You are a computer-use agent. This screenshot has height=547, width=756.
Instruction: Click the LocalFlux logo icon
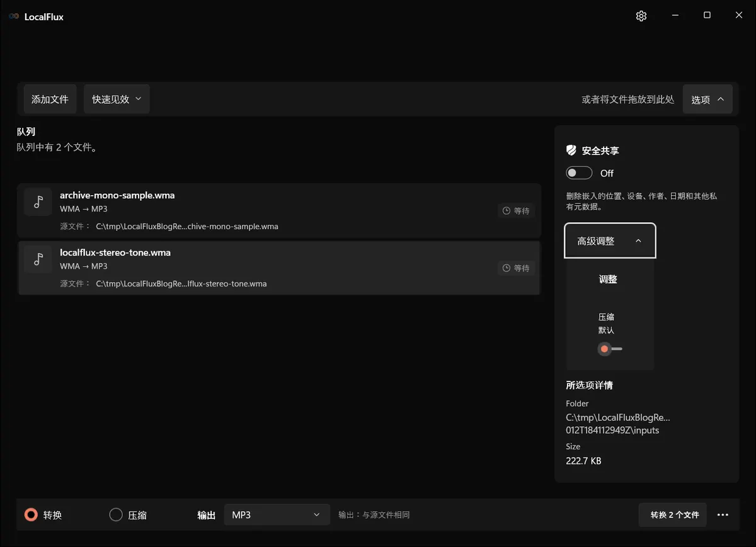pyautogui.click(x=14, y=16)
